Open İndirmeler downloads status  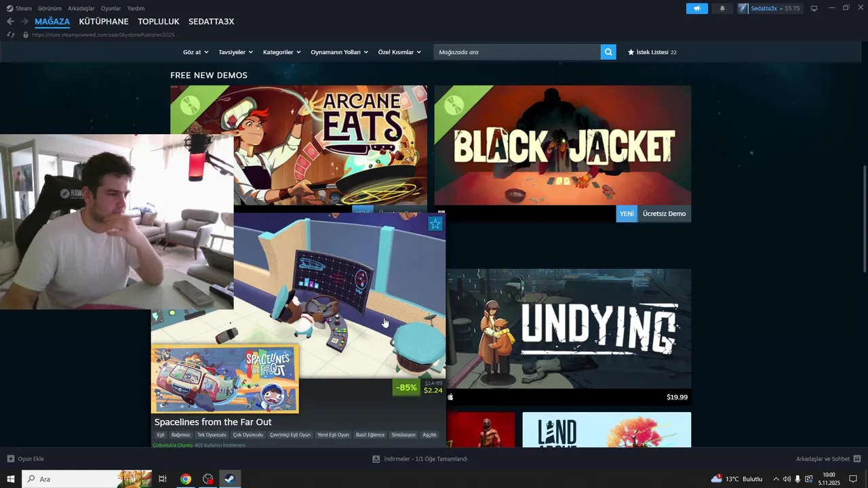(420, 459)
